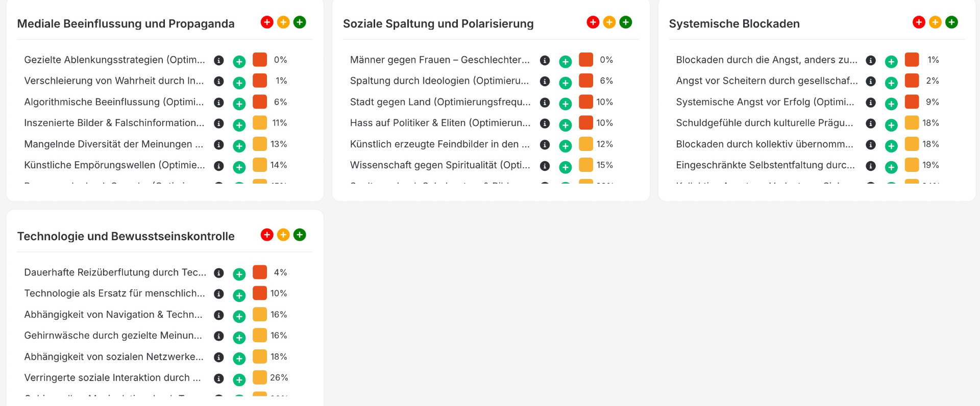980x406 pixels.
Task: Add Gehirnwäsche durch gezielte Meinung entry
Action: click(239, 338)
